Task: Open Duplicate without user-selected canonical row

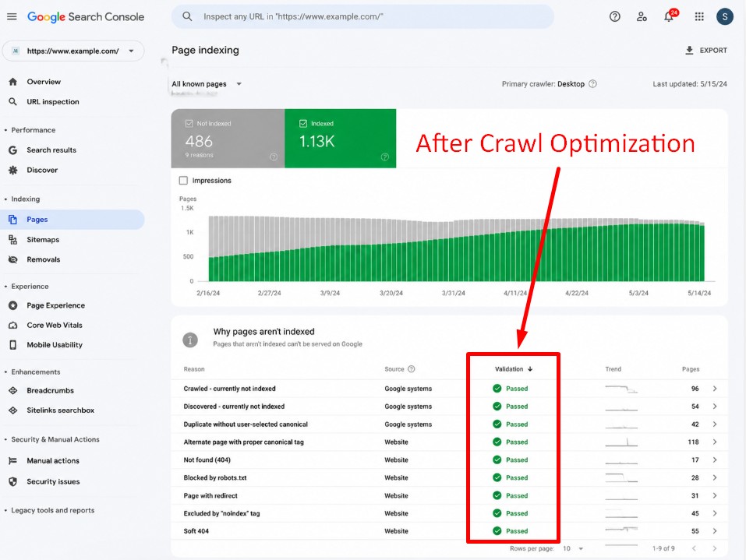Action: [x=450, y=424]
